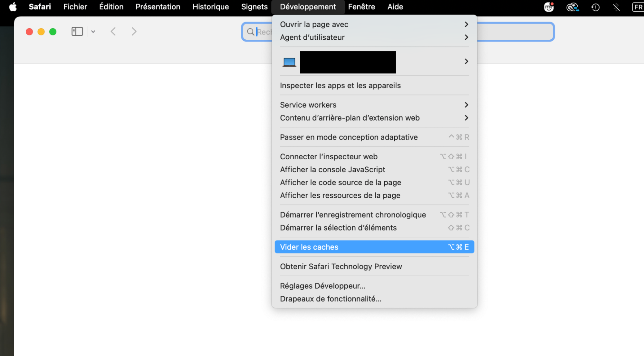Close the Développement menu
This screenshot has height=356, width=644.
(x=308, y=7)
